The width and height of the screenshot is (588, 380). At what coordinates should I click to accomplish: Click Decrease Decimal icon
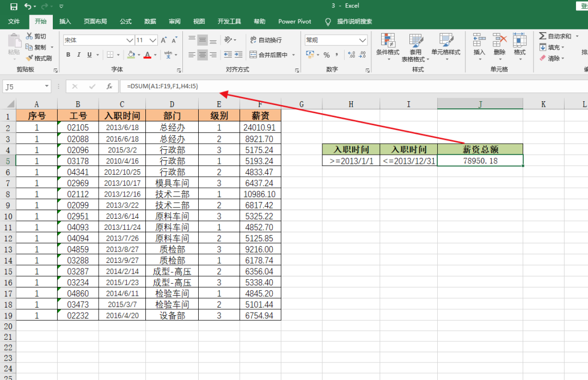tap(362, 55)
